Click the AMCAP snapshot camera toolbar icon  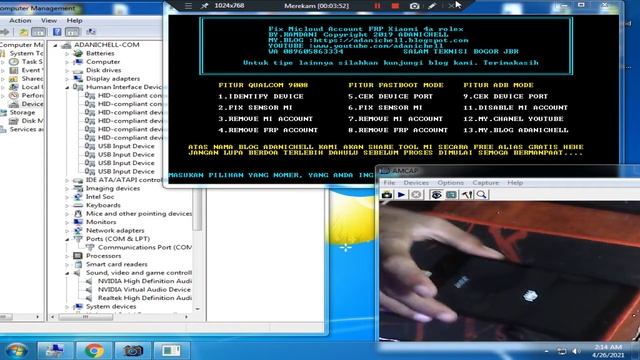coord(387,195)
